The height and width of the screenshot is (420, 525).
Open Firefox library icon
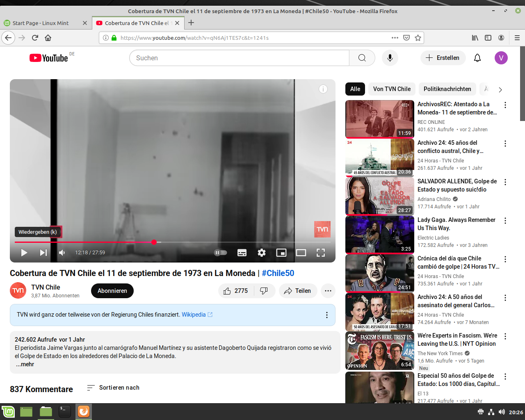[475, 38]
